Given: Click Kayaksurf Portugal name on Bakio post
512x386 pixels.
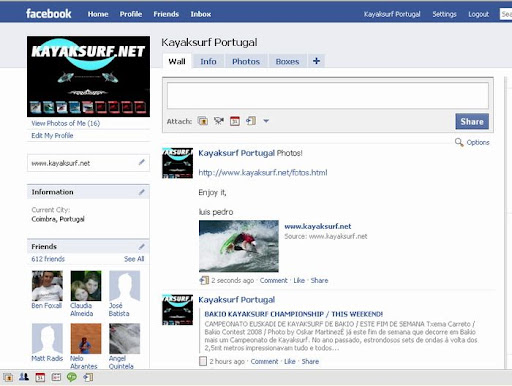Looking at the screenshot, I should 236,300.
